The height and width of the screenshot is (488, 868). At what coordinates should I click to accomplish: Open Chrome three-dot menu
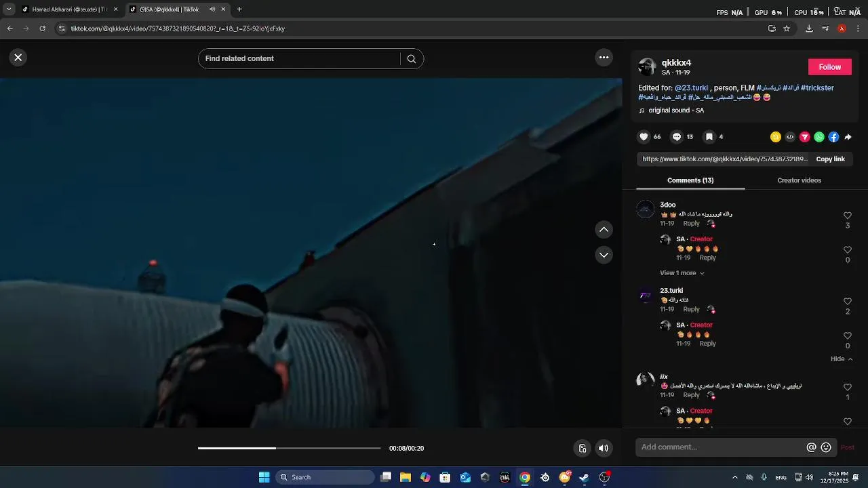(x=858, y=28)
